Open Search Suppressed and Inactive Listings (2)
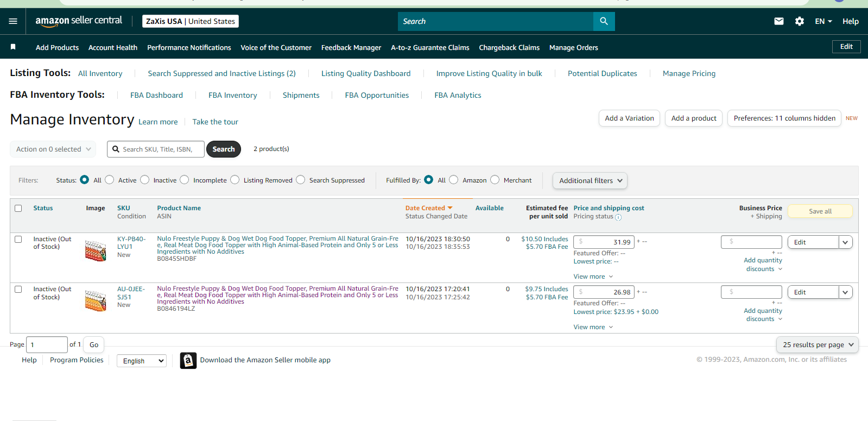This screenshot has width=868, height=421. [x=221, y=73]
